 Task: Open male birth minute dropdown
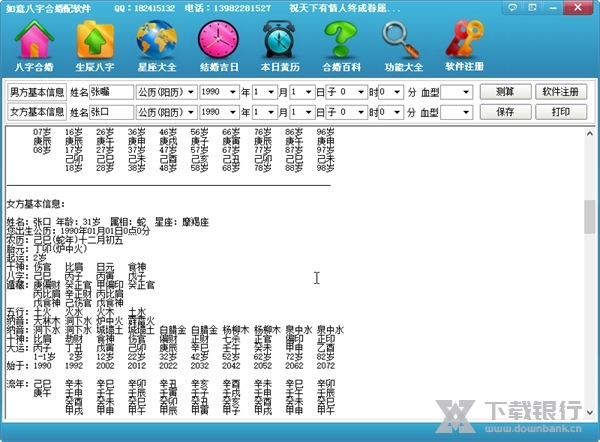click(391, 92)
